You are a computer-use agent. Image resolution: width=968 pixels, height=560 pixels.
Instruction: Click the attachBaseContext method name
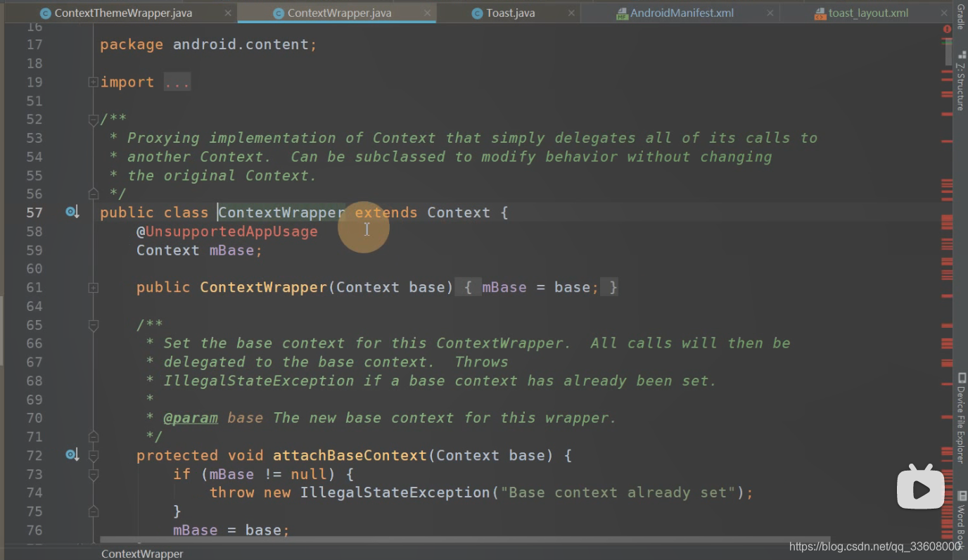[350, 455]
